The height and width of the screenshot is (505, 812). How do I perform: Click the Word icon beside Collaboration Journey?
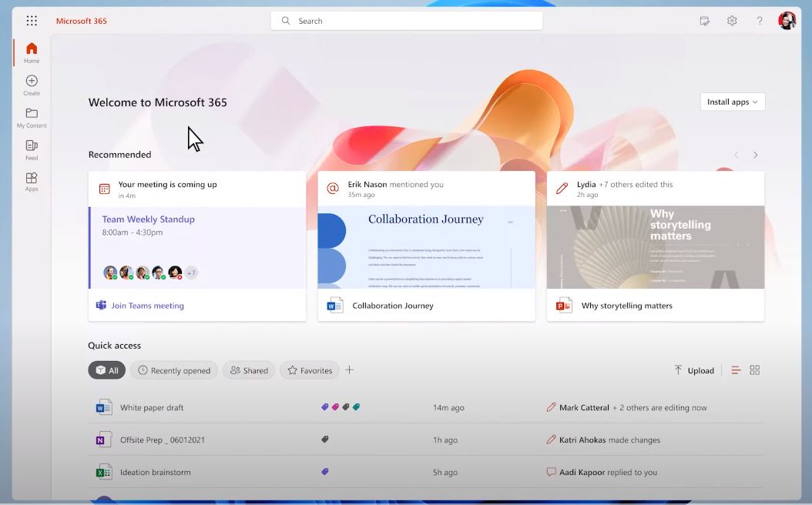tap(334, 306)
